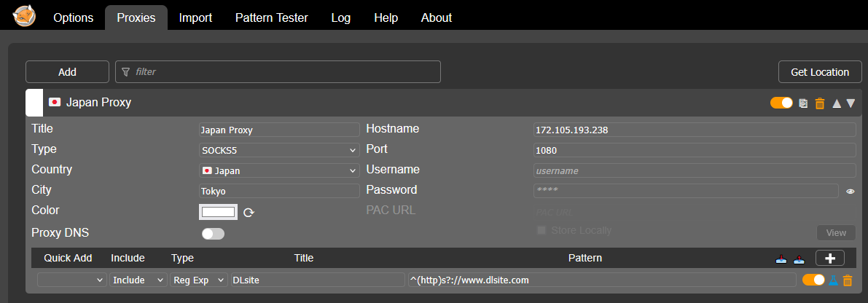Move Japan Proxy up in list
Image resolution: width=868 pixels, height=303 pixels.
837,103
